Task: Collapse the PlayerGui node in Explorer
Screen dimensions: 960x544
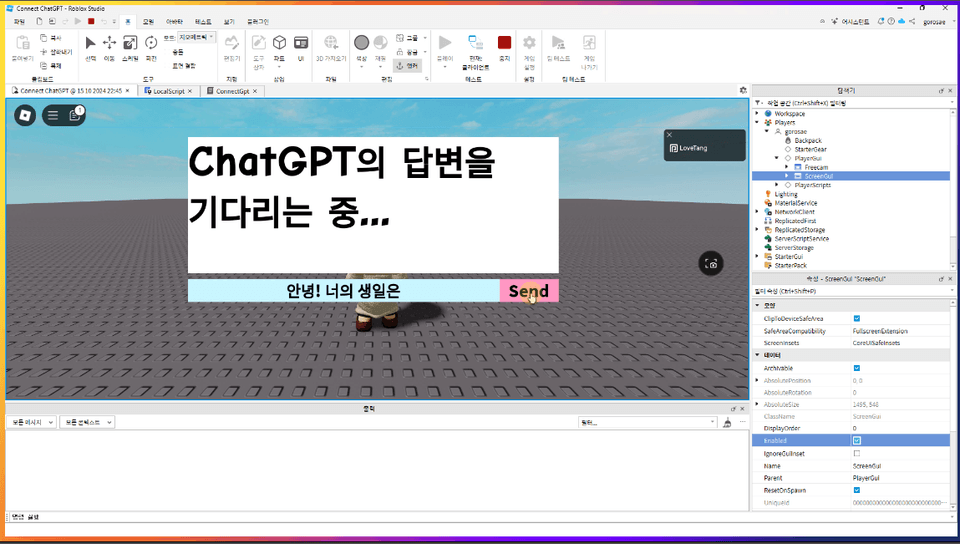Action: click(x=777, y=158)
